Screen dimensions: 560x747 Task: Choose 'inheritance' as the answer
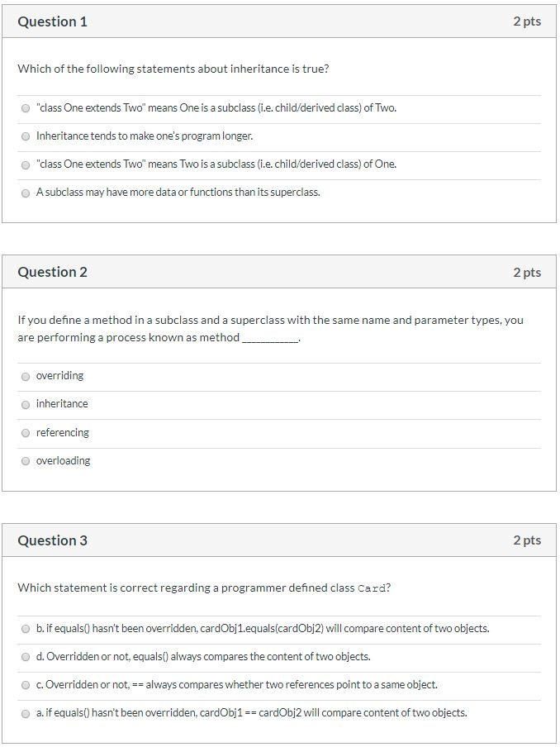coord(25,404)
